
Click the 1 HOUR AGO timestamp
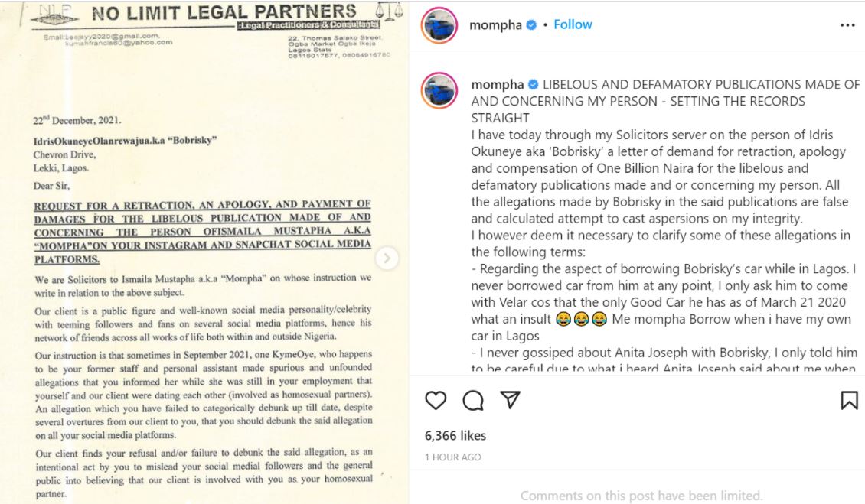pos(453,457)
